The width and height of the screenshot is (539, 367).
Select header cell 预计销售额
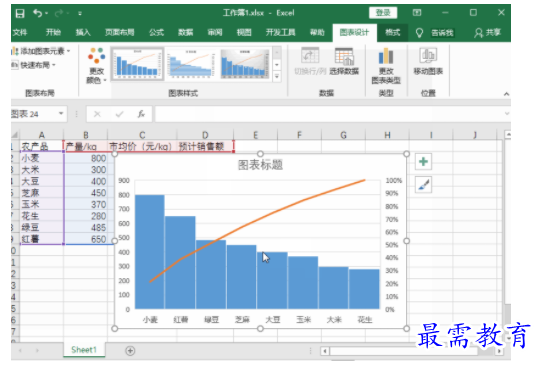205,146
